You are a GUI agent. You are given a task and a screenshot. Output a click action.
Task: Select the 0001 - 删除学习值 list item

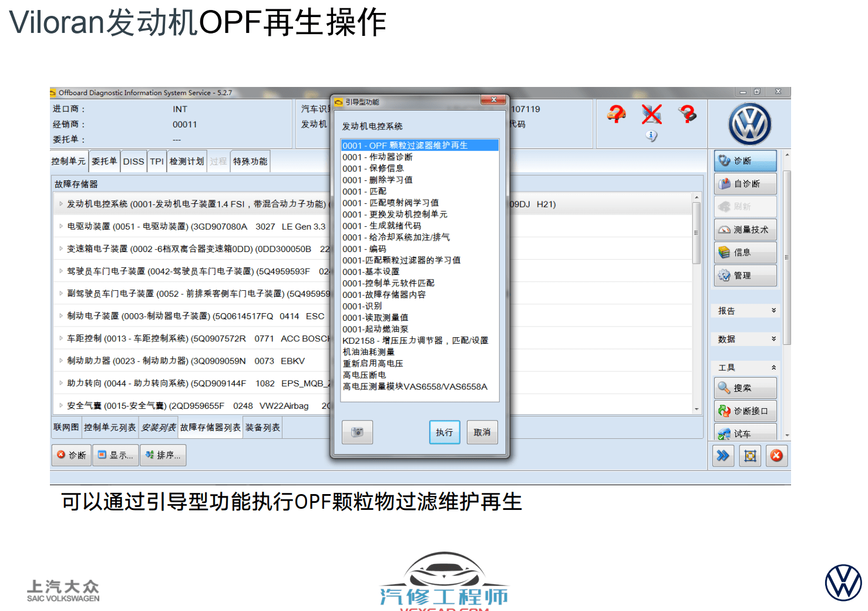coord(378,180)
